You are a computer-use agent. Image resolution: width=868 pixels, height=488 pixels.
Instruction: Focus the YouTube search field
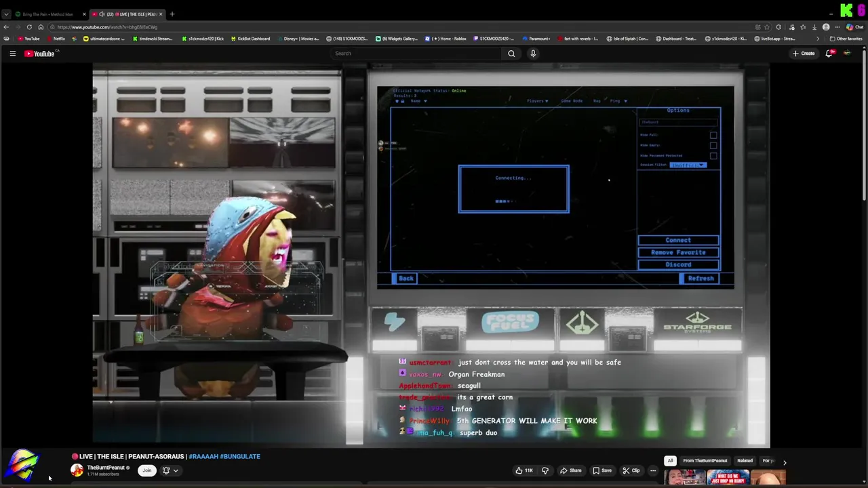416,54
